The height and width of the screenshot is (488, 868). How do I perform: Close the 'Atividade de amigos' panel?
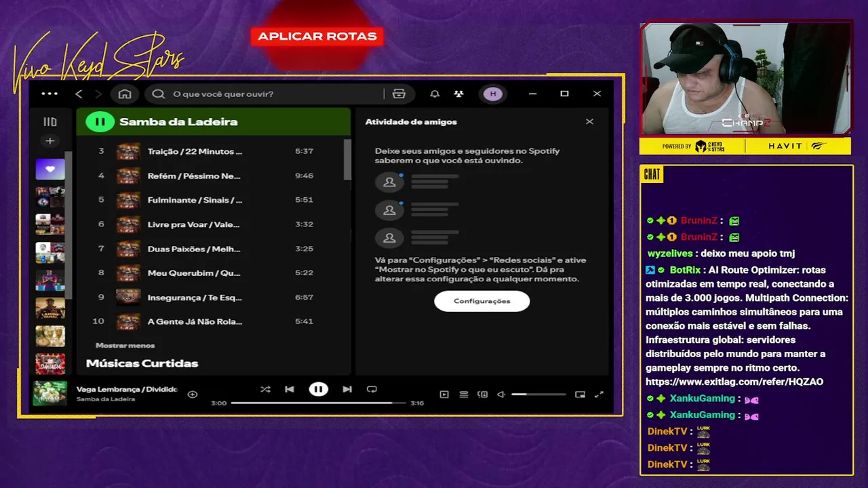point(589,121)
